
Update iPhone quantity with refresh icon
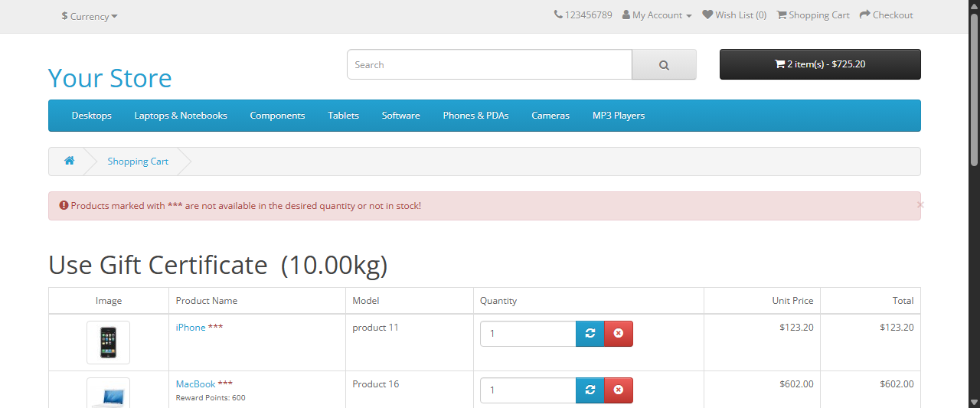point(590,334)
